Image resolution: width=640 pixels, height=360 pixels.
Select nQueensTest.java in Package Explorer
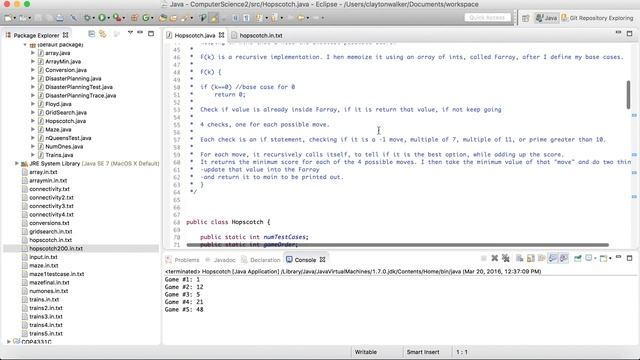[68, 138]
